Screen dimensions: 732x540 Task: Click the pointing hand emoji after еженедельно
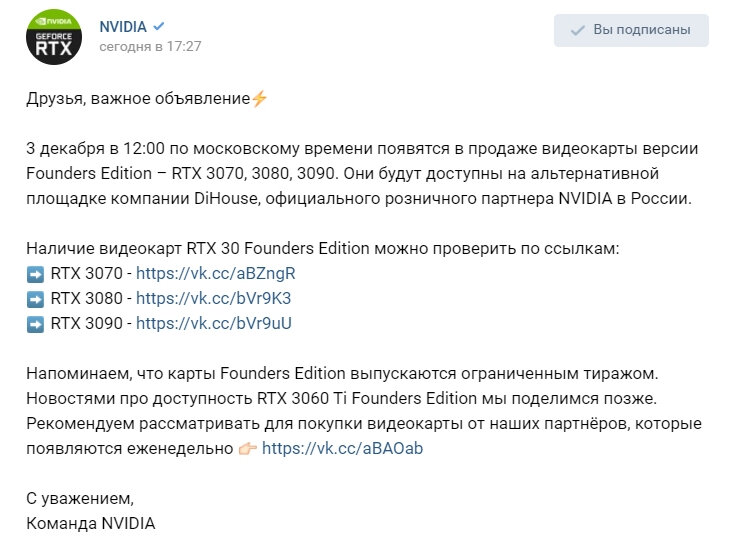click(x=247, y=449)
